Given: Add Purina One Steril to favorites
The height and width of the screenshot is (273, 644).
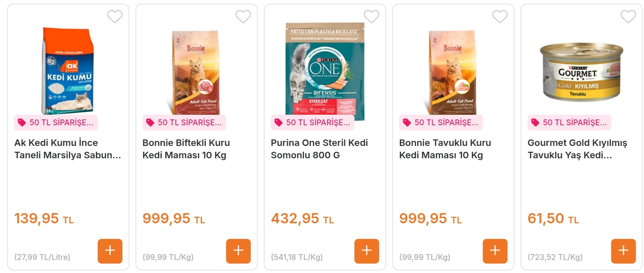Looking at the screenshot, I should click(371, 16).
